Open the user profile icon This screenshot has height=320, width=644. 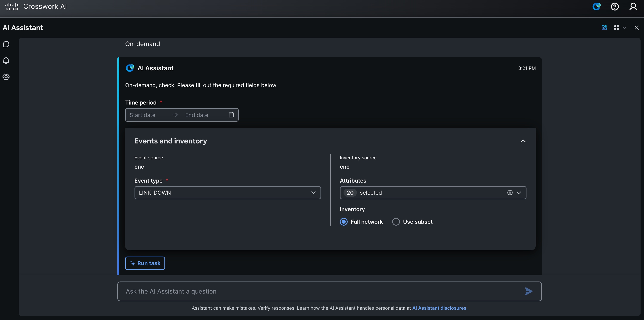point(633,6)
